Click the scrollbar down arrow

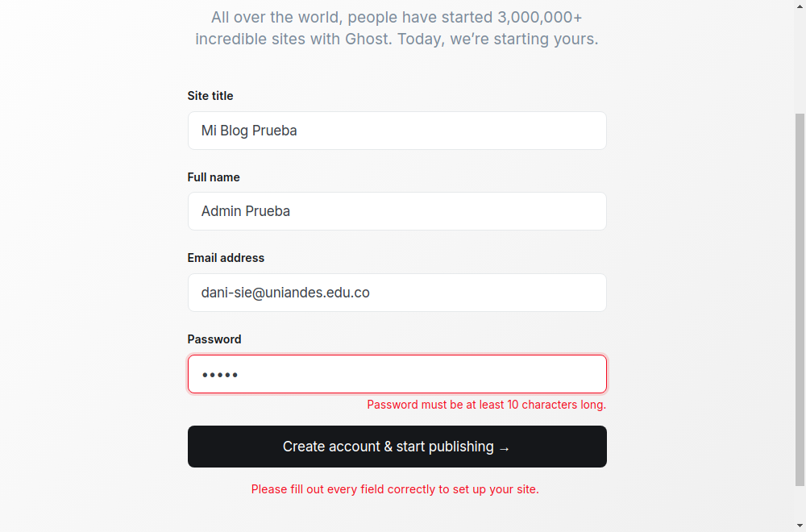[x=800, y=526]
